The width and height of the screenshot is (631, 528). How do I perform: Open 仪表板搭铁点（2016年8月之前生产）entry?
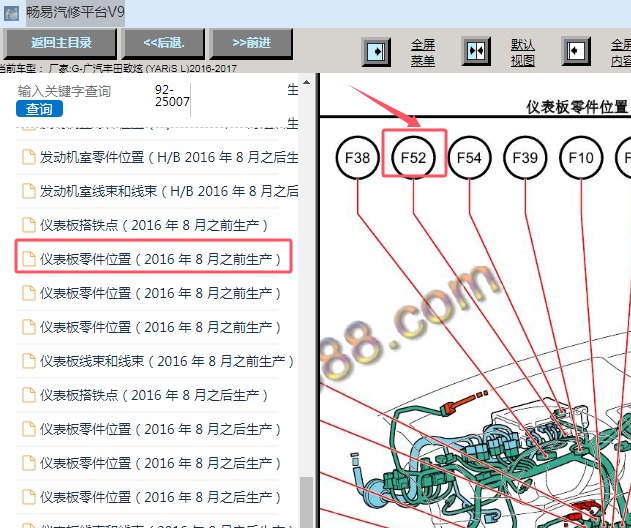pos(154,225)
